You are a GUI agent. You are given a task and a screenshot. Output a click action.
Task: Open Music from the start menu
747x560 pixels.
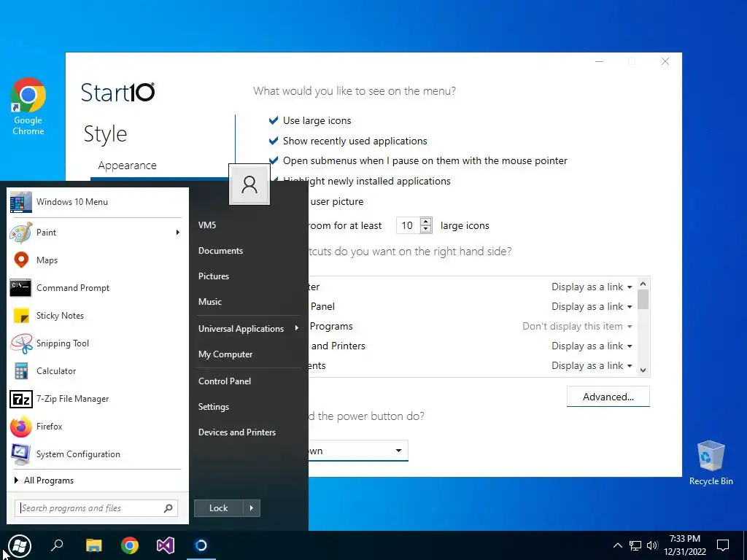(210, 302)
